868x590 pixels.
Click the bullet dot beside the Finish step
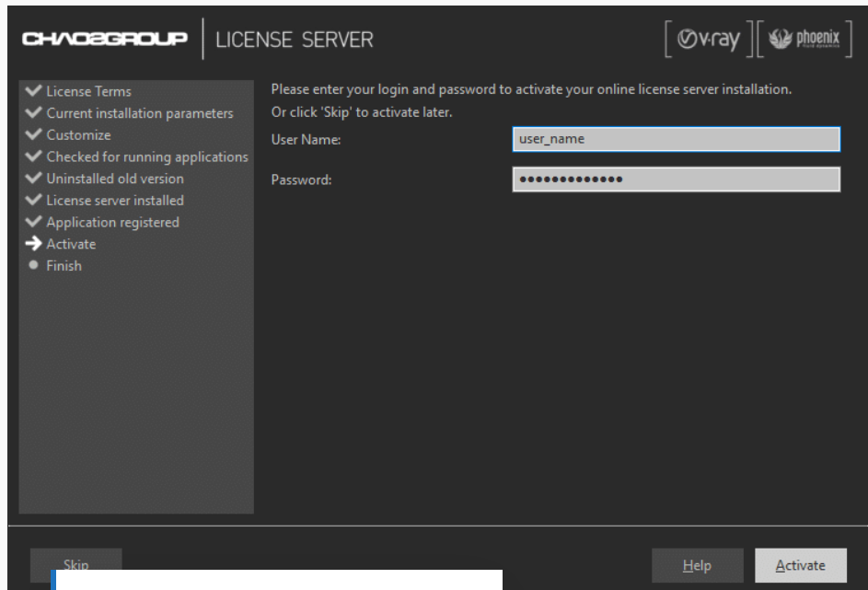[33, 265]
